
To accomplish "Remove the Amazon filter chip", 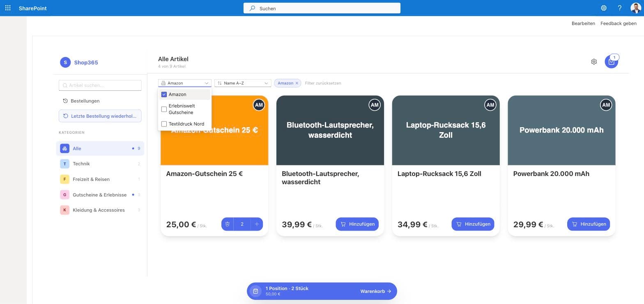I will [x=297, y=83].
